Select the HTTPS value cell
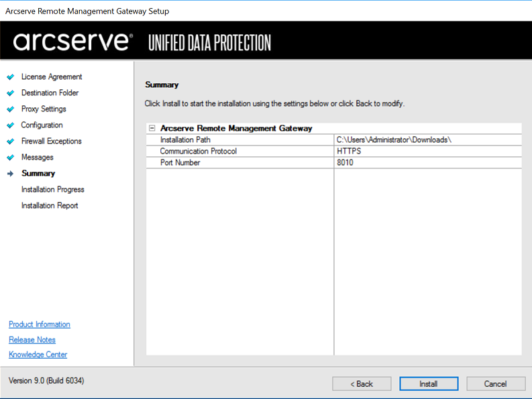The width and height of the screenshot is (532, 399). (428, 152)
